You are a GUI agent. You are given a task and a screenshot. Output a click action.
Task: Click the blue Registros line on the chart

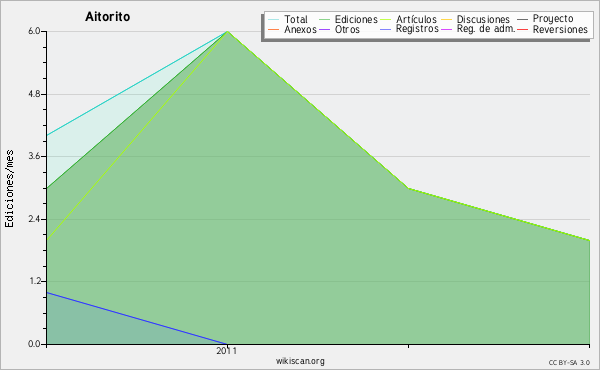click(x=137, y=318)
